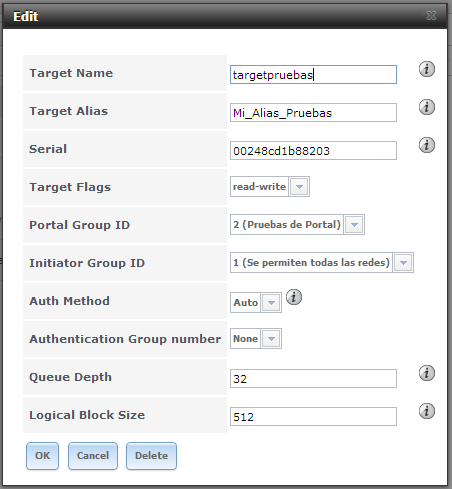Close the Edit dialog with X

[431, 15]
